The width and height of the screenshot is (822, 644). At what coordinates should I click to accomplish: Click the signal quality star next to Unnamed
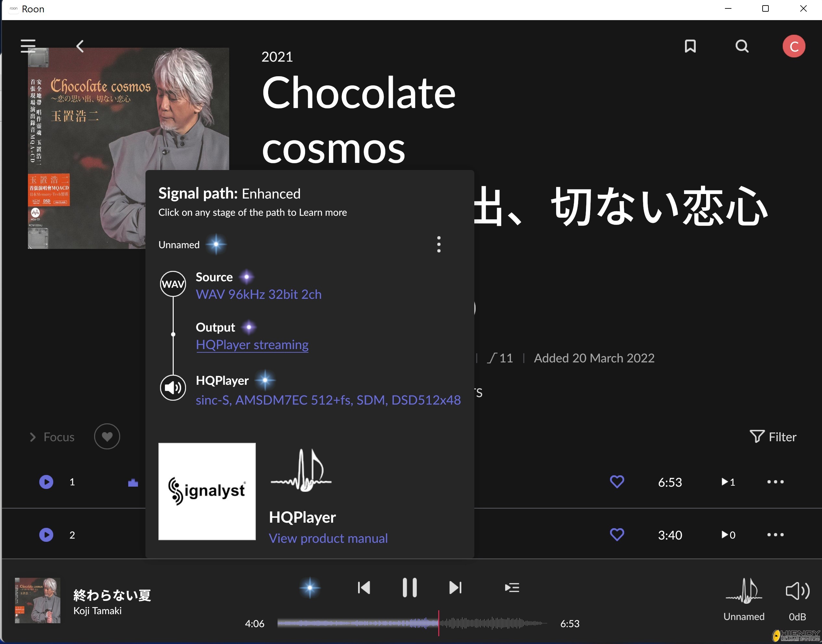pyautogui.click(x=216, y=244)
